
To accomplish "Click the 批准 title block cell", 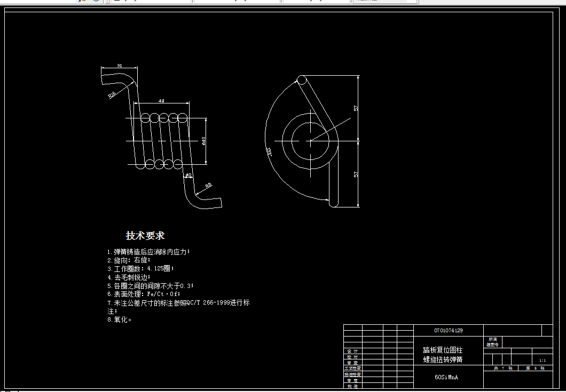I will pyautogui.click(x=352, y=386).
